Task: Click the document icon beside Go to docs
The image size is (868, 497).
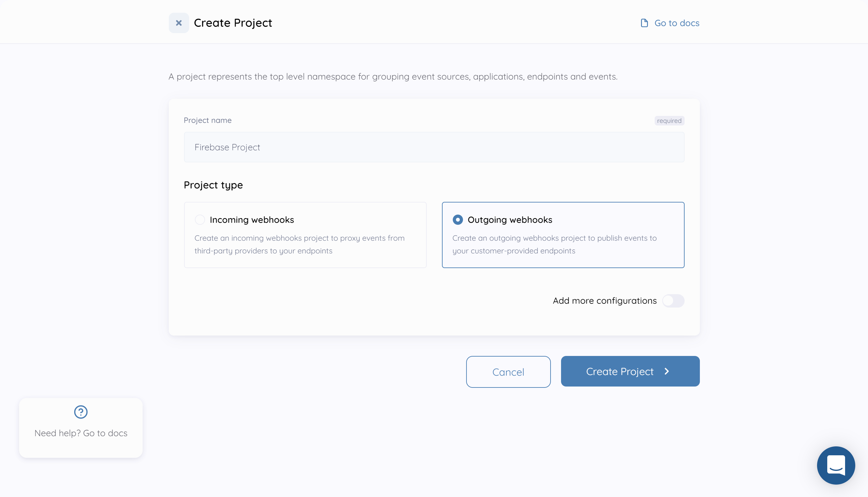Action: (x=644, y=23)
